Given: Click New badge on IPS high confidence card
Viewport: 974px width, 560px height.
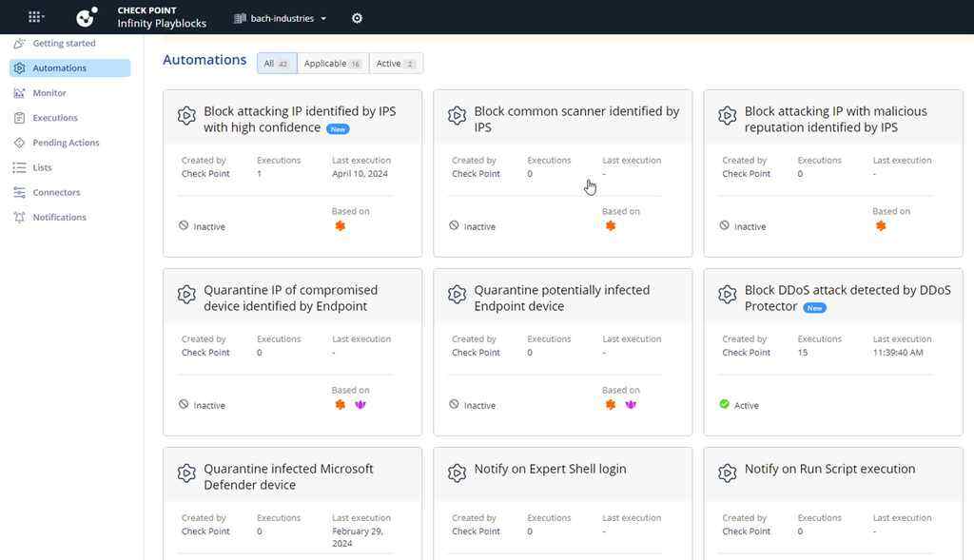Looking at the screenshot, I should (x=338, y=129).
